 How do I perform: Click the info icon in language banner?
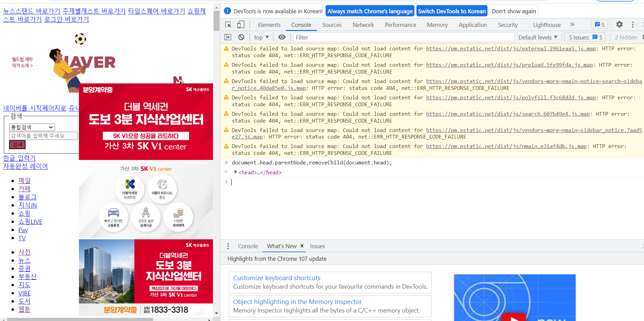[x=228, y=11]
